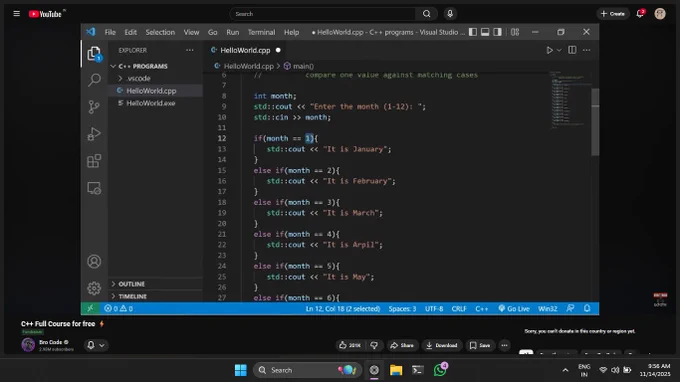This screenshot has height=382, width=680.
Task: Show hidden icons in system tray
Action: coord(565,370)
